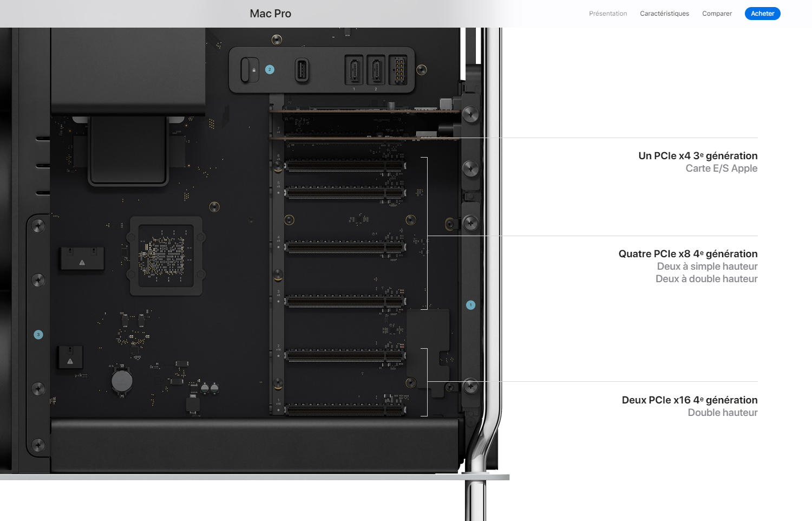
Task: Click "Carte E/S Apple" text
Action: point(722,168)
